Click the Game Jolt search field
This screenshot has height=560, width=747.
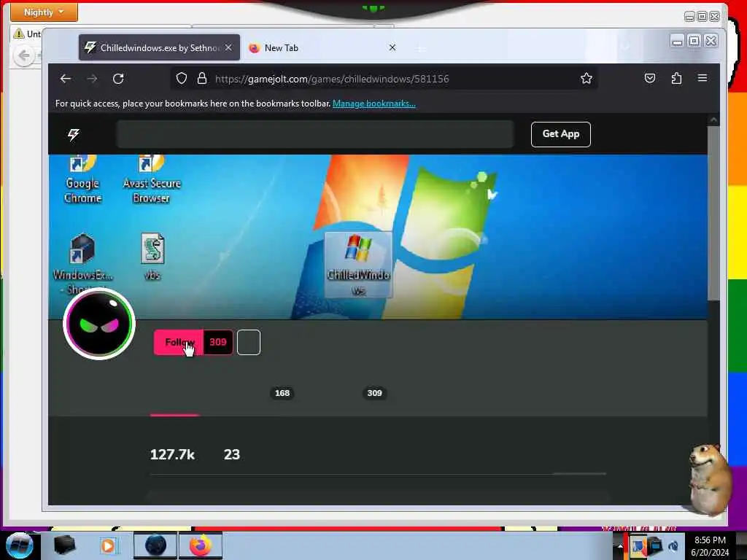(315, 134)
